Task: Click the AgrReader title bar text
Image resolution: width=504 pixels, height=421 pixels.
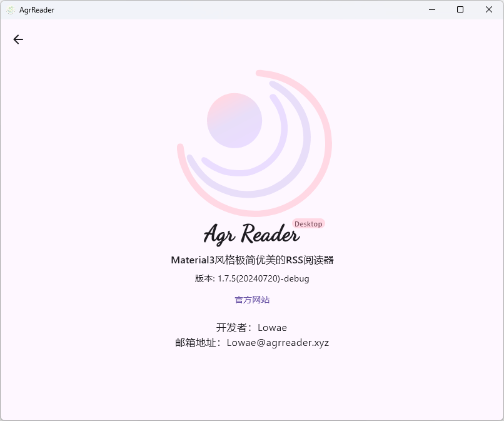Action: pos(37,10)
